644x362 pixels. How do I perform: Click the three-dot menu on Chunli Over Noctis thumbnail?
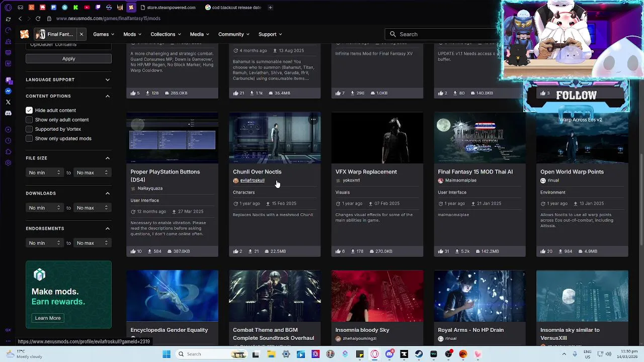[313, 120]
